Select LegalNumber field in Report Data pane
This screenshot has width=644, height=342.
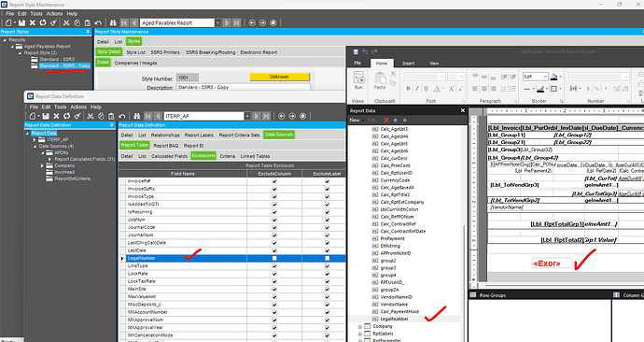(394, 319)
